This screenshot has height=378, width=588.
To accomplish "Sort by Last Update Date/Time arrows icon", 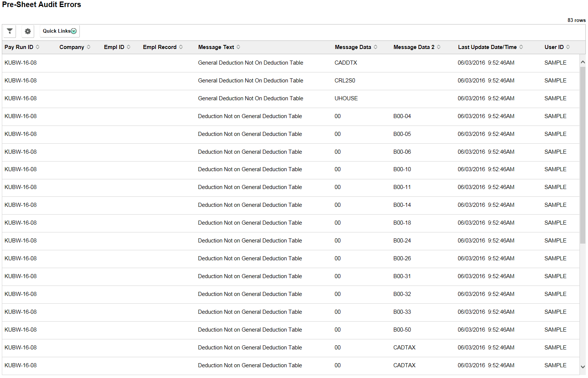I will [521, 47].
